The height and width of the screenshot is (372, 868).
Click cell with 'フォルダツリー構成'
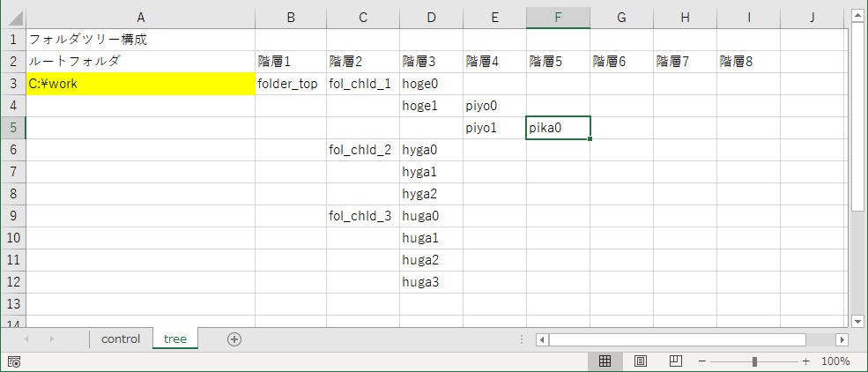pyautogui.click(x=141, y=40)
